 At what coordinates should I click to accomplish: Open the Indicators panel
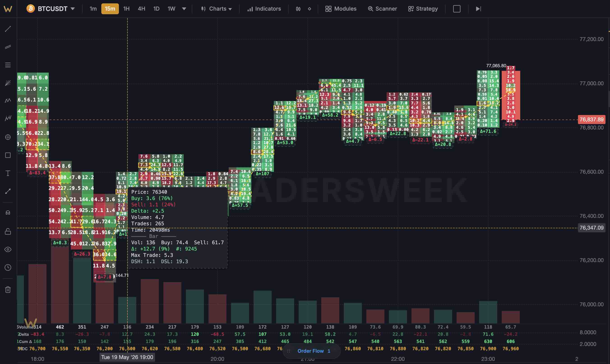(264, 9)
